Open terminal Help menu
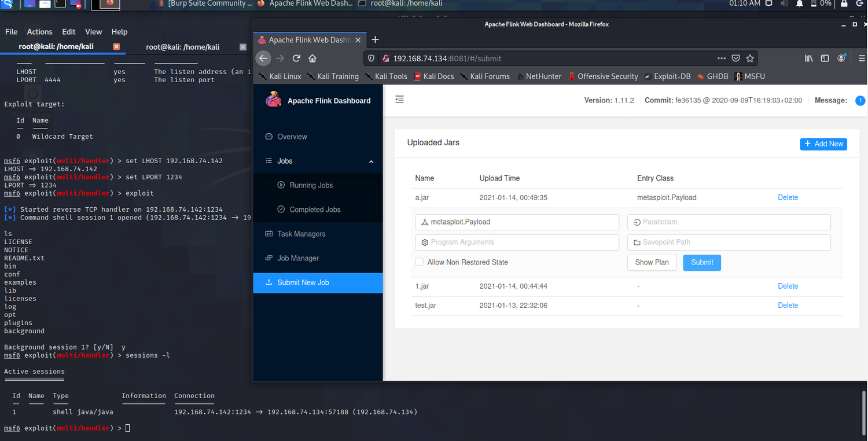Image resolution: width=868 pixels, height=441 pixels. [x=119, y=32]
